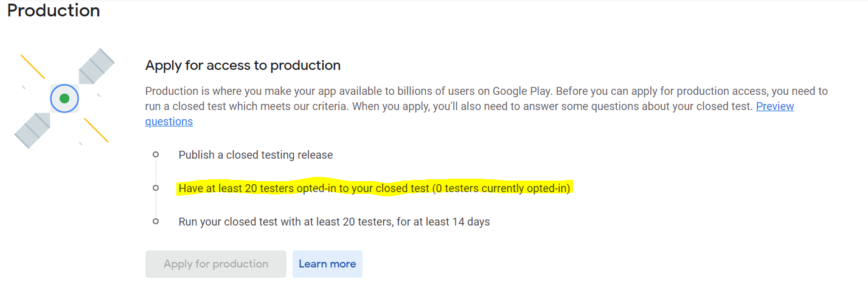The height and width of the screenshot is (293, 868).
Task: Select the highlighted "Have at least 20 testers" step
Action: click(x=304, y=188)
